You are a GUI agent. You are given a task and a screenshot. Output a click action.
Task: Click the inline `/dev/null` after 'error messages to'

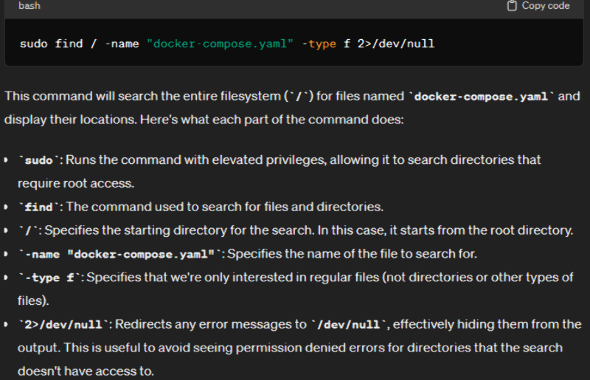click(348, 325)
